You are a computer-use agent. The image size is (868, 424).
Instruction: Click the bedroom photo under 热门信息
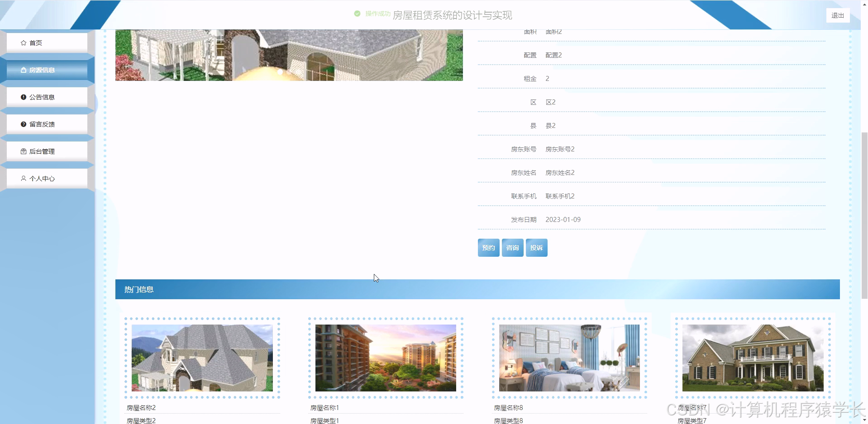[x=569, y=358]
